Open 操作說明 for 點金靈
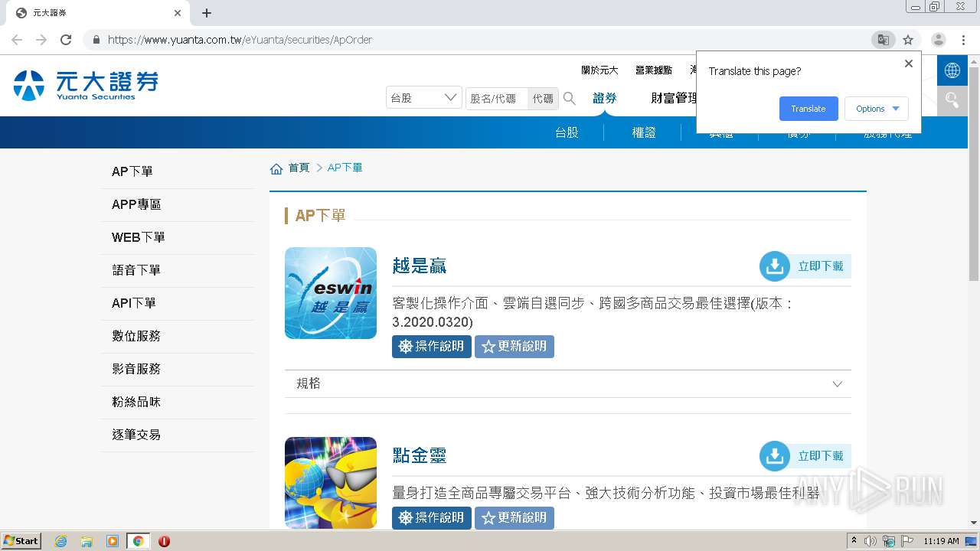The image size is (980, 551). [432, 518]
